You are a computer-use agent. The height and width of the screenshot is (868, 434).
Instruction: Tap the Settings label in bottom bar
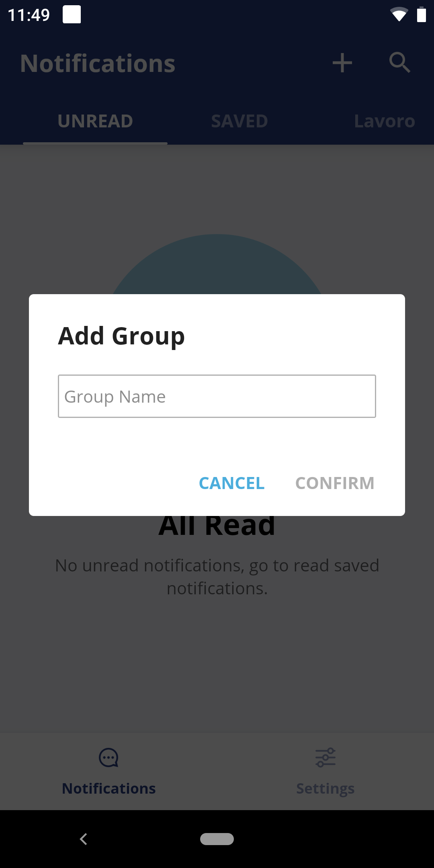point(325,789)
